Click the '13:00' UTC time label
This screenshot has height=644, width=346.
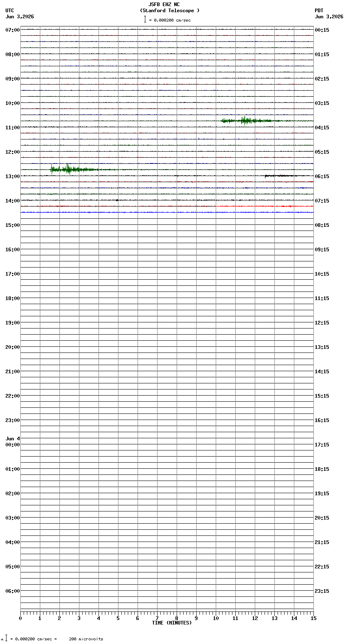(x=13, y=176)
